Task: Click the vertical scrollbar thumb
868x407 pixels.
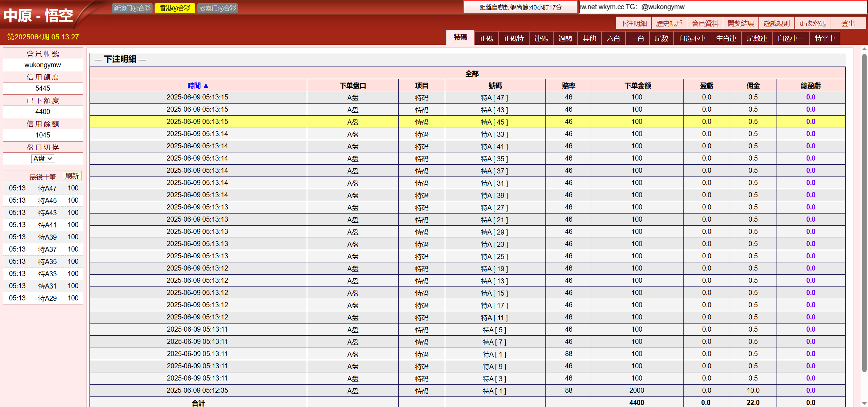Action: (864, 212)
